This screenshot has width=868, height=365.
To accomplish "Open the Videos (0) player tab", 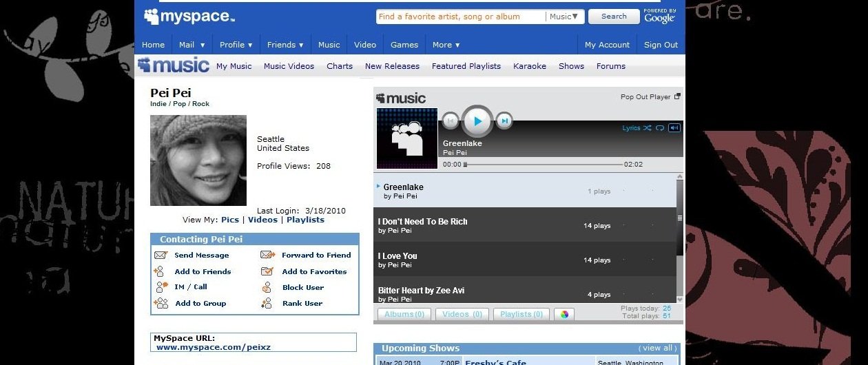I will tap(462, 315).
